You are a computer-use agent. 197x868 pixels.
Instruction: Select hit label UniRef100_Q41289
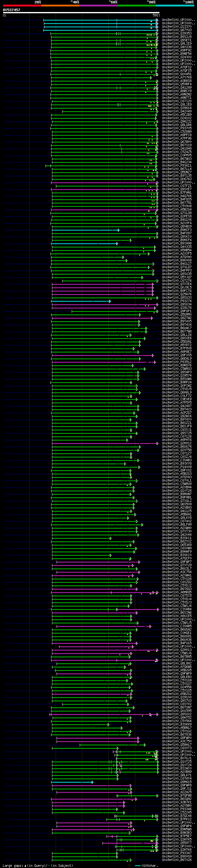click(x=177, y=88)
